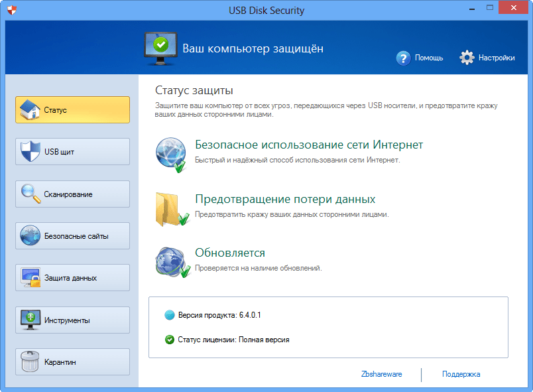Screen dimensions: 533x392
Task: Click the settings gear icon
Action: click(467, 58)
